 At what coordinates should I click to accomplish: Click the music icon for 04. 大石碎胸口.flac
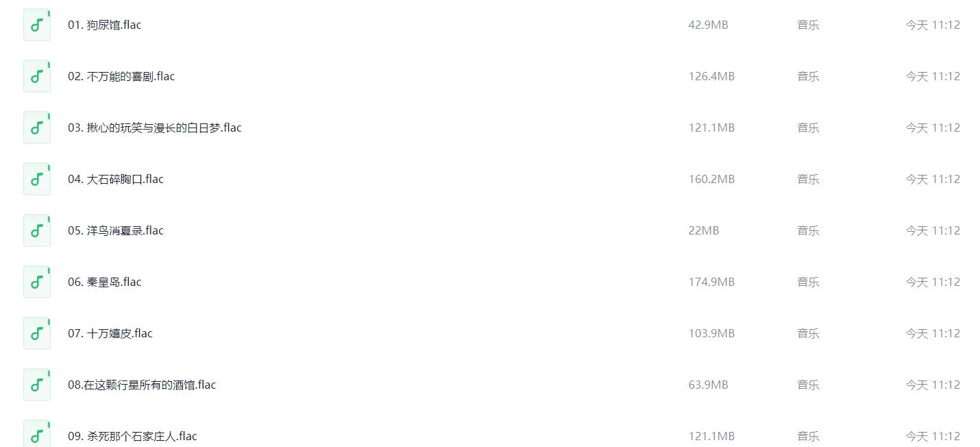click(x=37, y=179)
